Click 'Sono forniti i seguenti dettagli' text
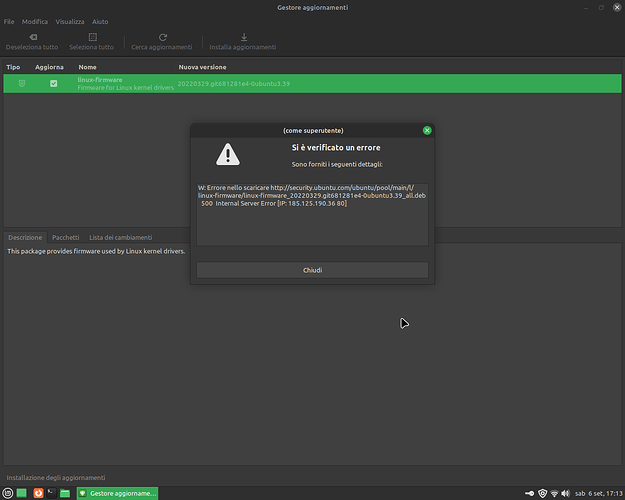The height and width of the screenshot is (500, 625). click(x=337, y=164)
